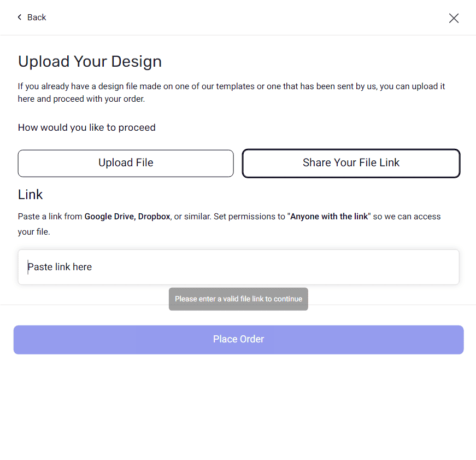Click the "your file." text above the input
Screen dimensions: 476x460
click(34, 232)
